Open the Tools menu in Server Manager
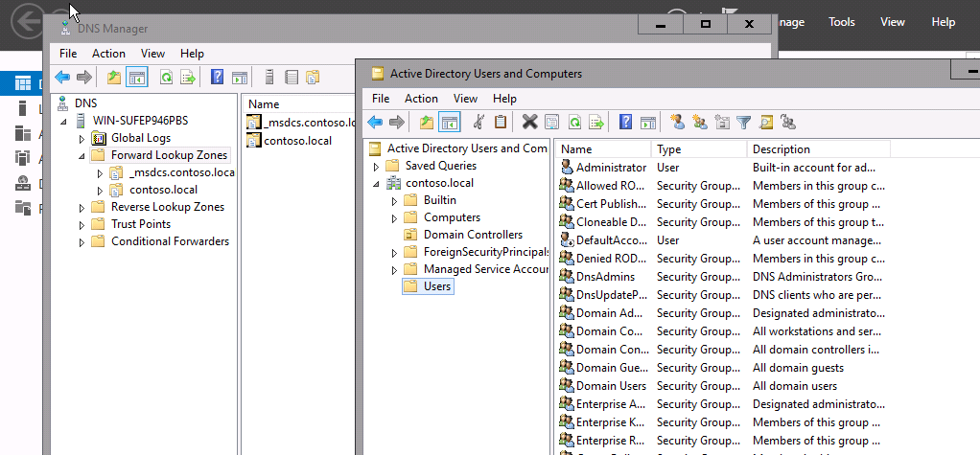This screenshot has width=980, height=455. tap(842, 22)
